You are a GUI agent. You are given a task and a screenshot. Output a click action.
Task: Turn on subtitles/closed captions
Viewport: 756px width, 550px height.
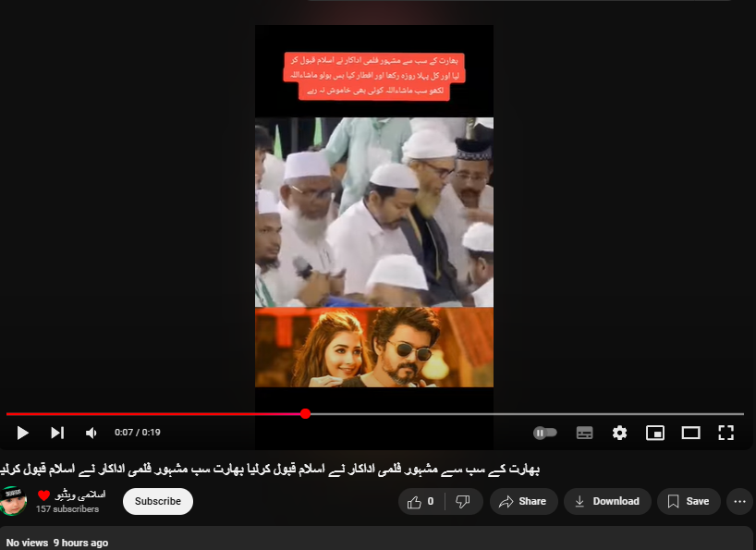584,433
